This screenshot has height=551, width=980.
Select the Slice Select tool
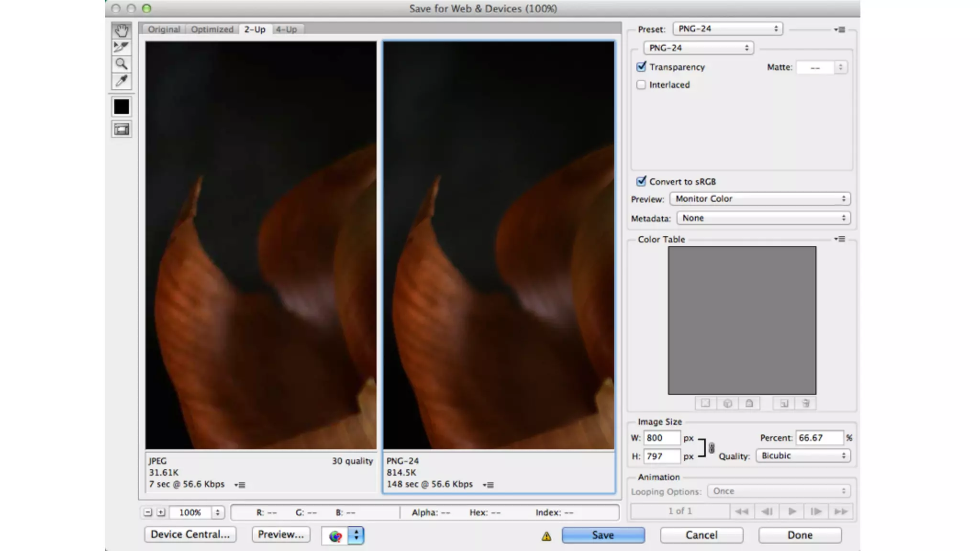click(122, 47)
